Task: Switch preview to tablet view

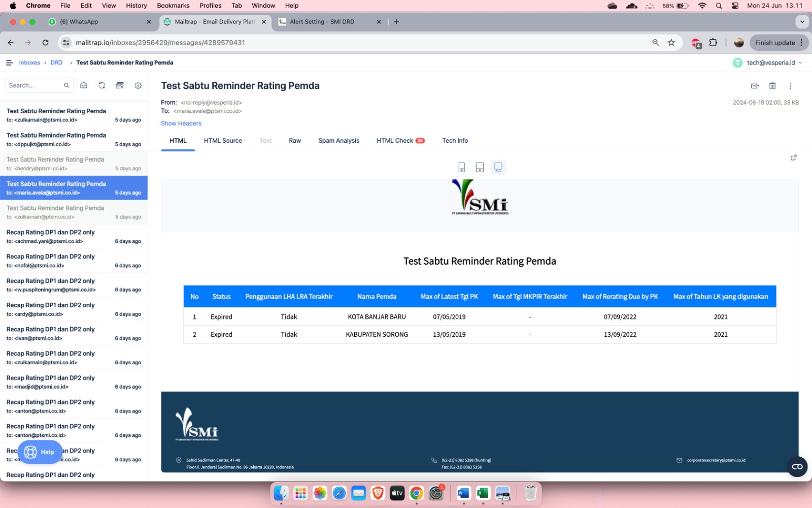Action: point(480,167)
